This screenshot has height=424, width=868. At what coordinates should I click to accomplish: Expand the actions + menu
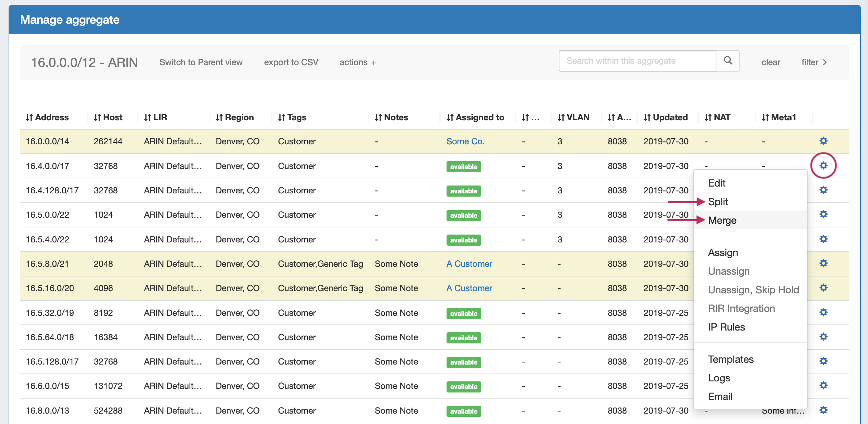pyautogui.click(x=358, y=62)
